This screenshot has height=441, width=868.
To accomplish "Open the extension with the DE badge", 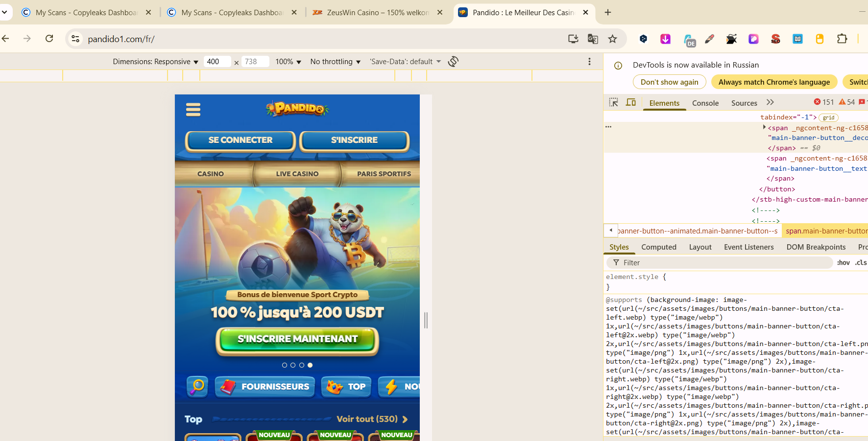I will (689, 40).
